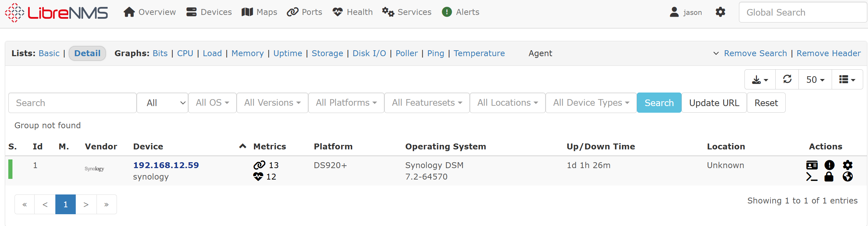Click the LibreNMS logo

coord(56,13)
